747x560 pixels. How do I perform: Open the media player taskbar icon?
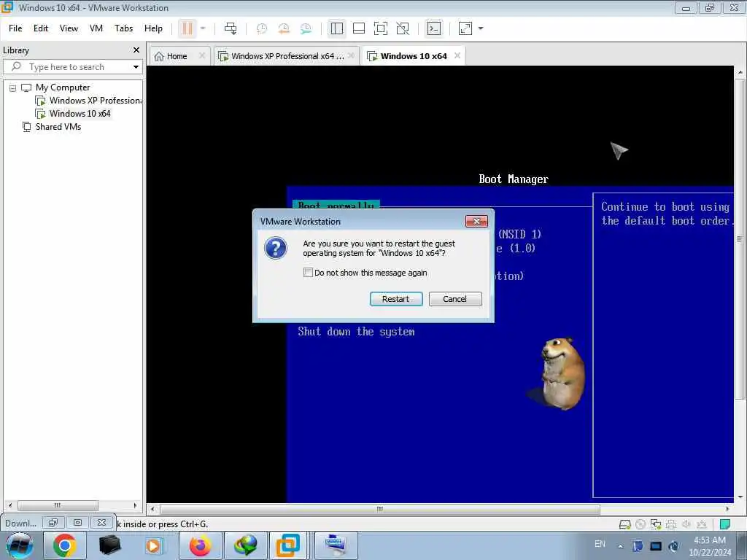(x=155, y=545)
